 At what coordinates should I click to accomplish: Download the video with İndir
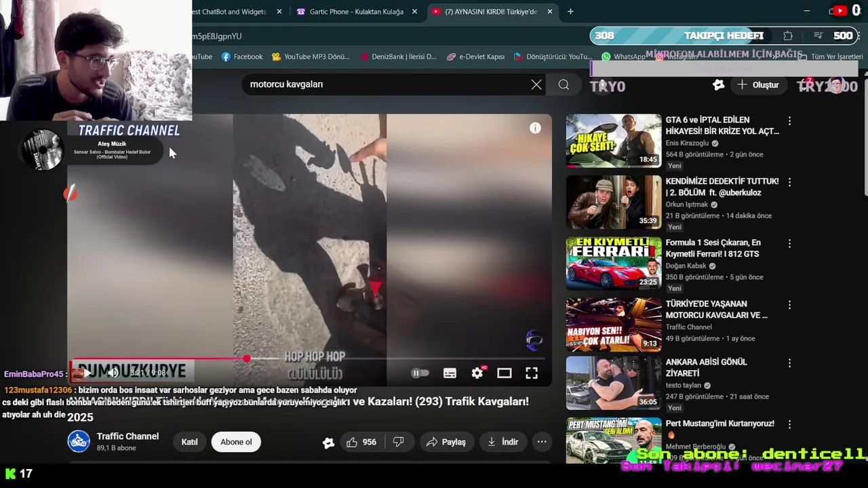coord(502,442)
